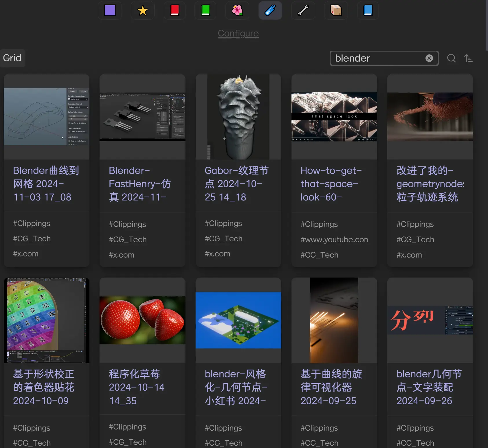Select the blue comet icon filter
Viewport: 488px width, 448px height.
[270, 10]
